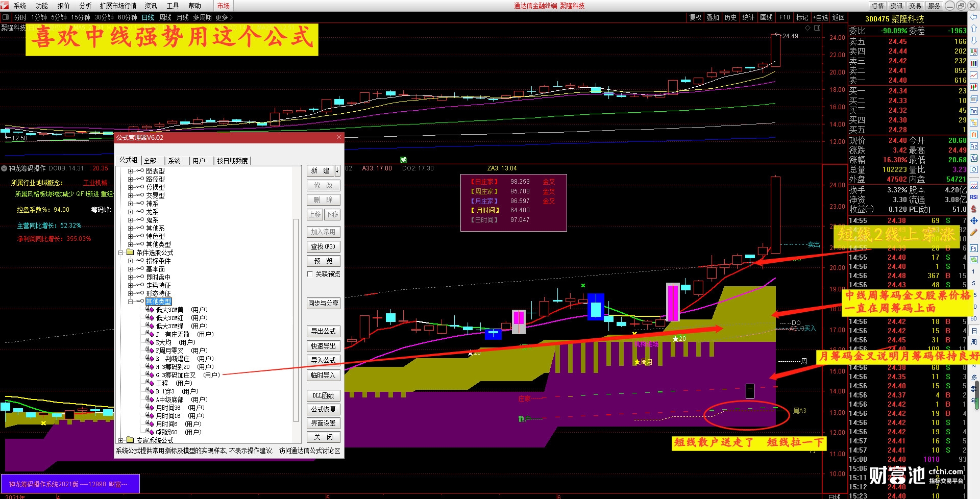This screenshot has height=499, width=980.
Task: Click the 新建 button
Action: pos(321,170)
